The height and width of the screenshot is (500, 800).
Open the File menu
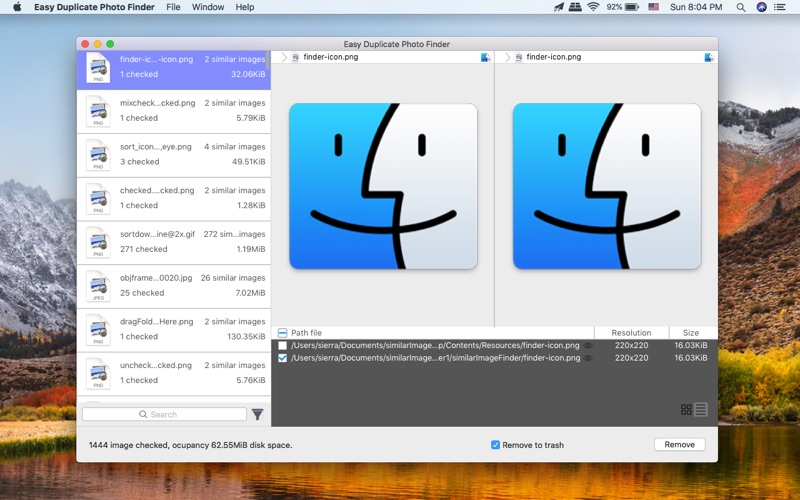click(173, 7)
